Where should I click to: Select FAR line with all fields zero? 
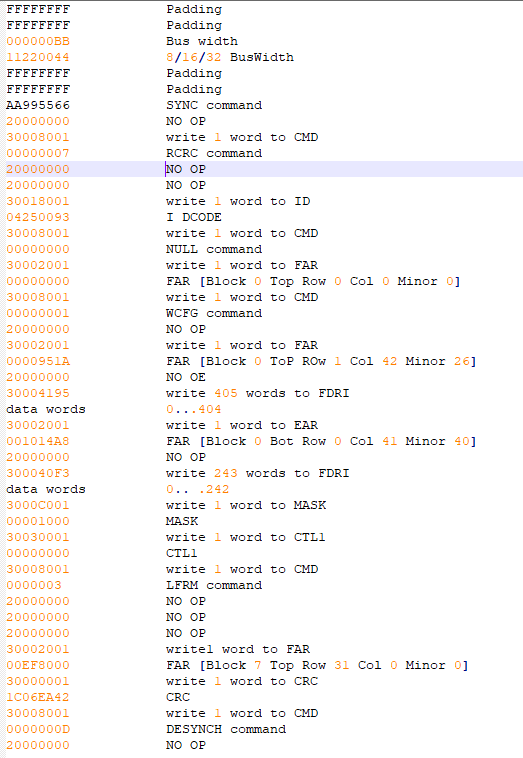pos(313,281)
